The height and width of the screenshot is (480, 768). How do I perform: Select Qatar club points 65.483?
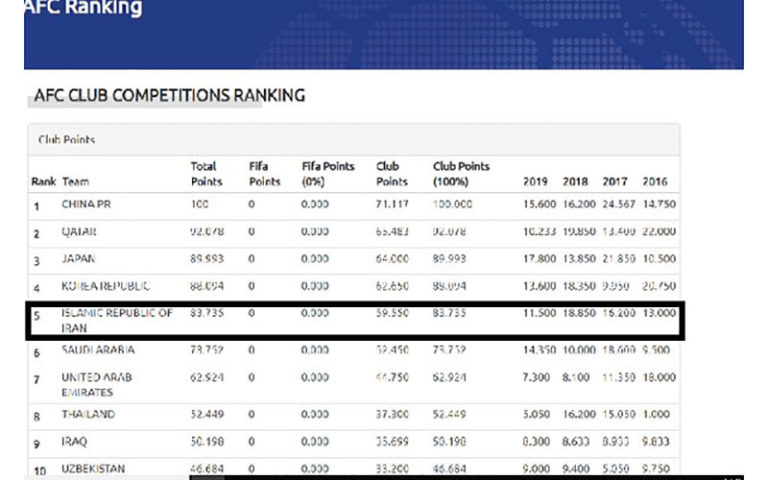coord(392,232)
